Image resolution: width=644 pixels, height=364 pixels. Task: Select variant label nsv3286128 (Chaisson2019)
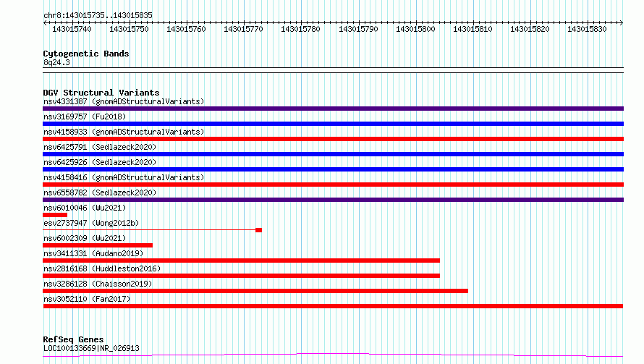[98, 284]
